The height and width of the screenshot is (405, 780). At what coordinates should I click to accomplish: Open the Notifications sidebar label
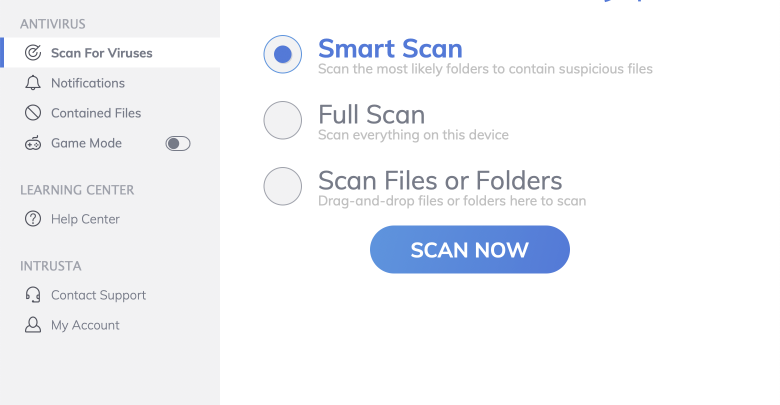[x=88, y=83]
